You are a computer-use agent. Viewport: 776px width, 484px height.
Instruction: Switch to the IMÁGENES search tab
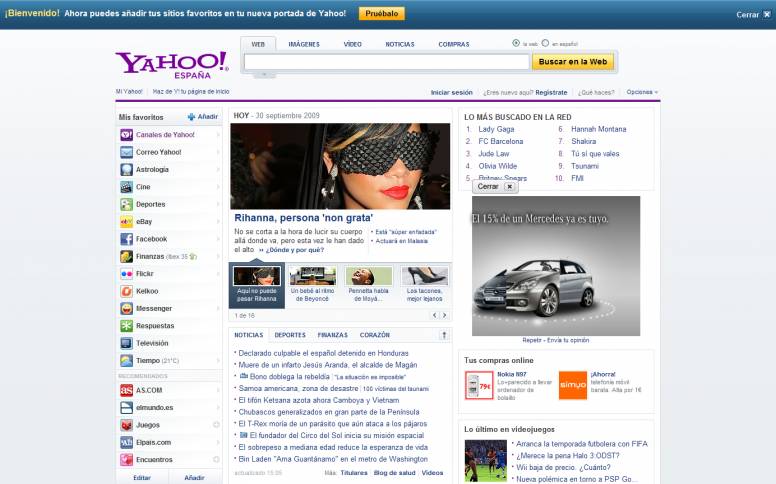pyautogui.click(x=304, y=44)
